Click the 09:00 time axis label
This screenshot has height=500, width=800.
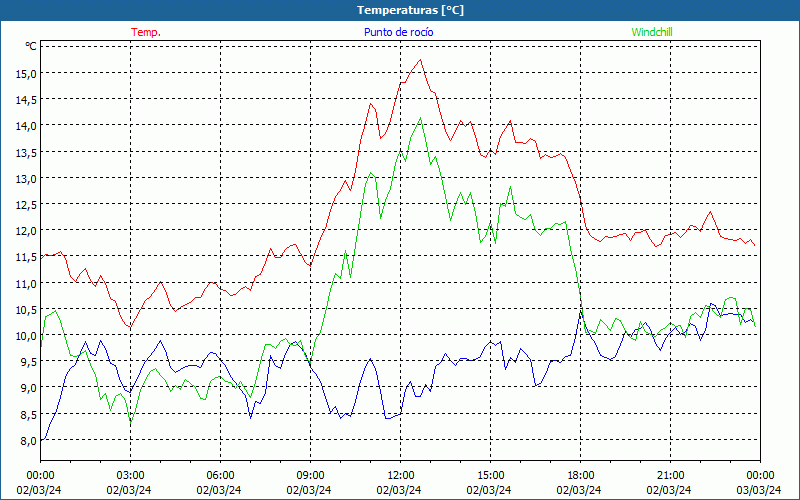click(310, 476)
